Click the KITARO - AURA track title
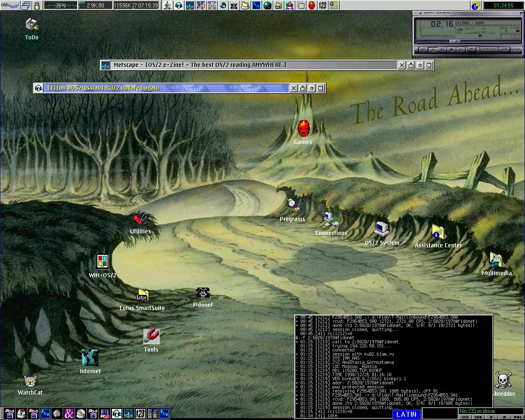Viewport: 525px width, 420px height. tap(470, 23)
